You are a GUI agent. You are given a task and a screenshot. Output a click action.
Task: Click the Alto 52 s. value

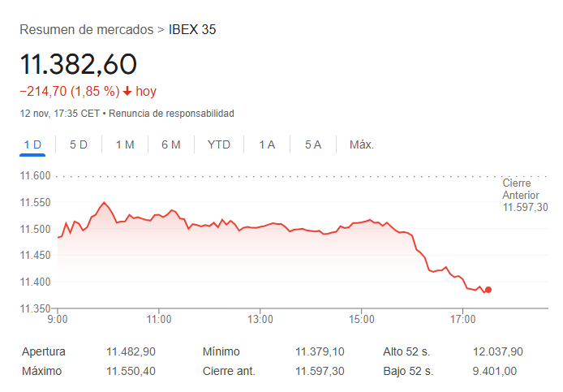coord(497,352)
